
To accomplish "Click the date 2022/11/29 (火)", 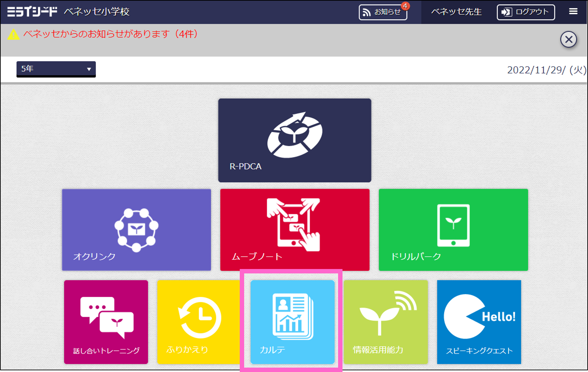I will (546, 70).
